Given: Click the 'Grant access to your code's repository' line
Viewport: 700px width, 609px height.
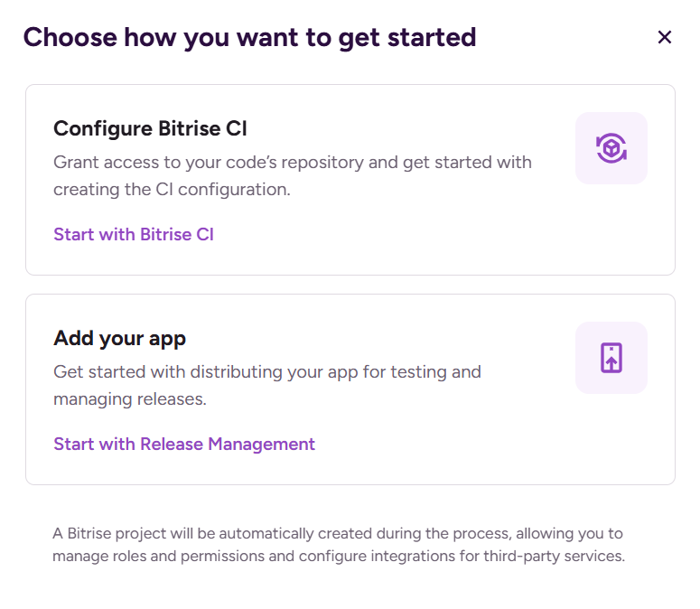Looking at the screenshot, I should coord(292,163).
